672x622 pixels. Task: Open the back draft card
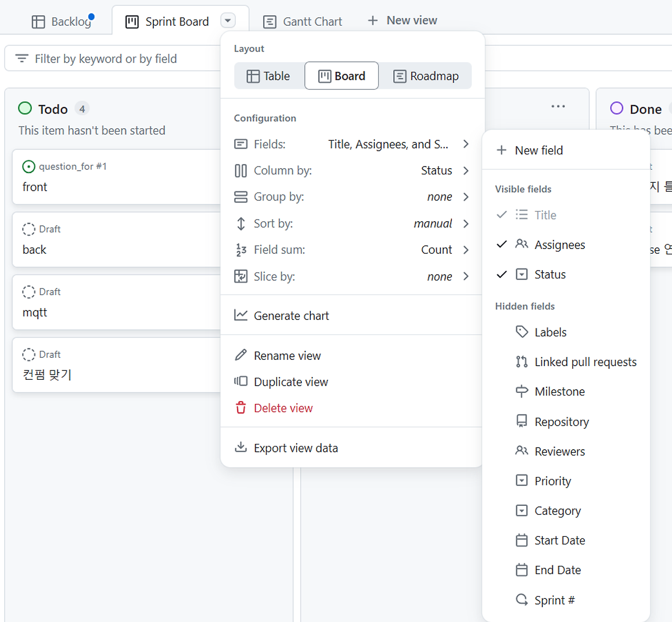tap(117, 240)
